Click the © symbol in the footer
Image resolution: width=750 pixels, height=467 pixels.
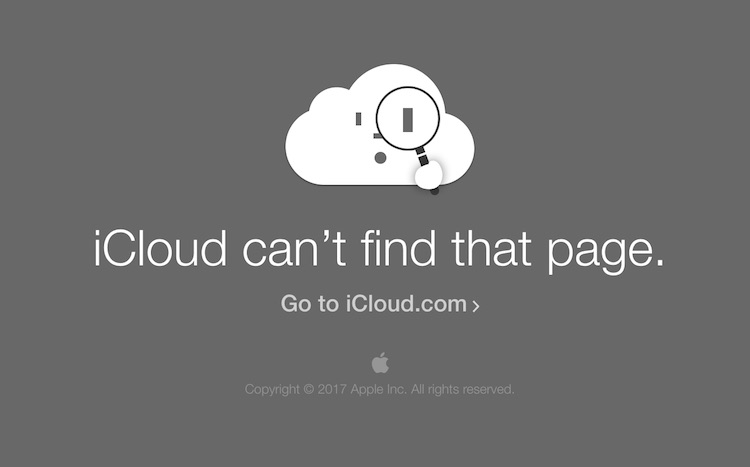pyautogui.click(x=309, y=389)
